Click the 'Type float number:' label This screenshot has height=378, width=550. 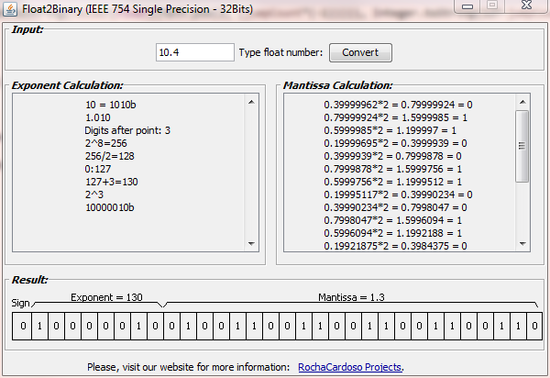click(281, 53)
